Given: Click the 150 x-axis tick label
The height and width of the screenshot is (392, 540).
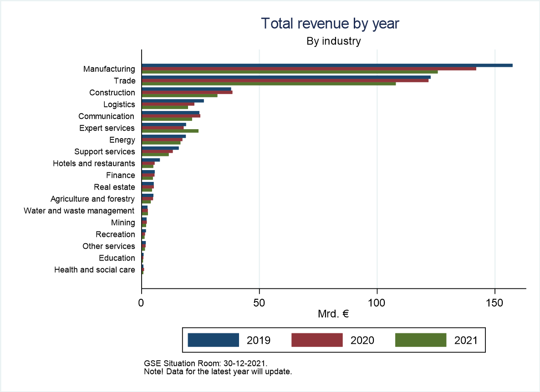Looking at the screenshot, I should (x=494, y=302).
